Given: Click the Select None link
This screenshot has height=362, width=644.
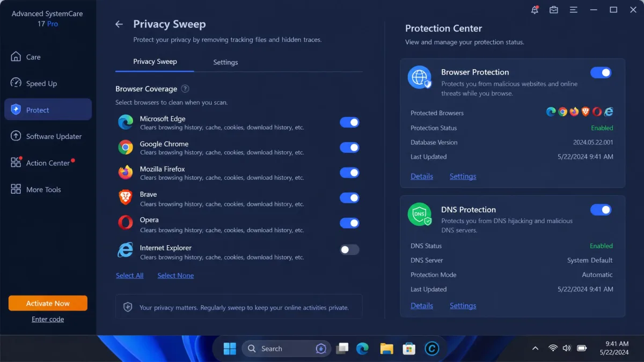Looking at the screenshot, I should coord(175,276).
